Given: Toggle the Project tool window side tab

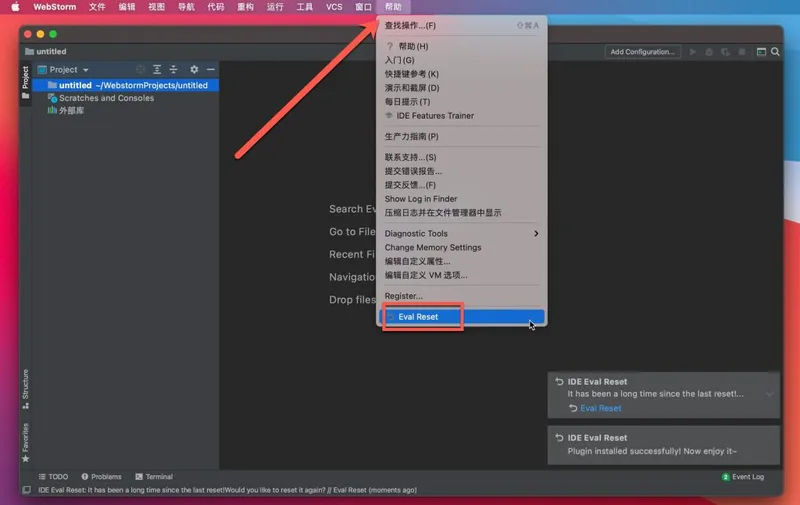Looking at the screenshot, I should pyautogui.click(x=25, y=79).
